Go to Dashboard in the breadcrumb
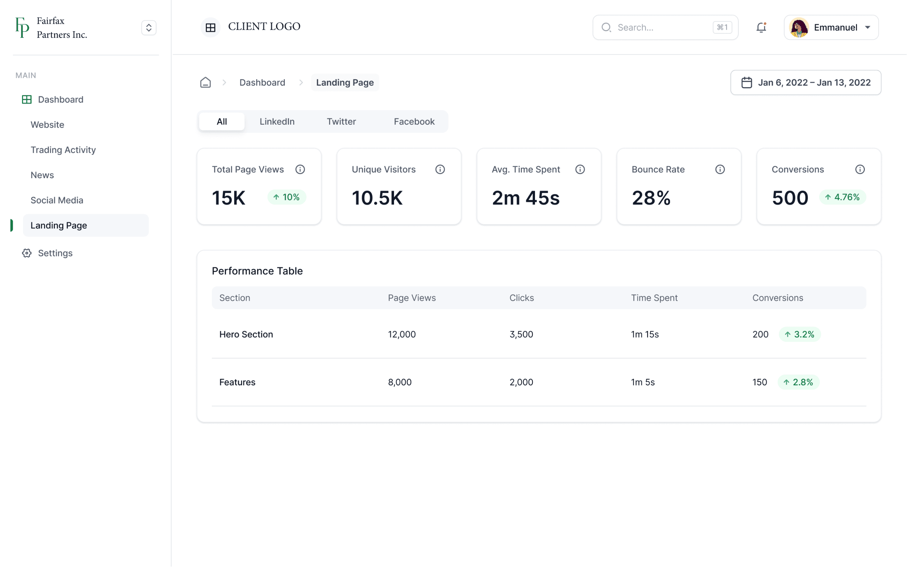 [262, 82]
